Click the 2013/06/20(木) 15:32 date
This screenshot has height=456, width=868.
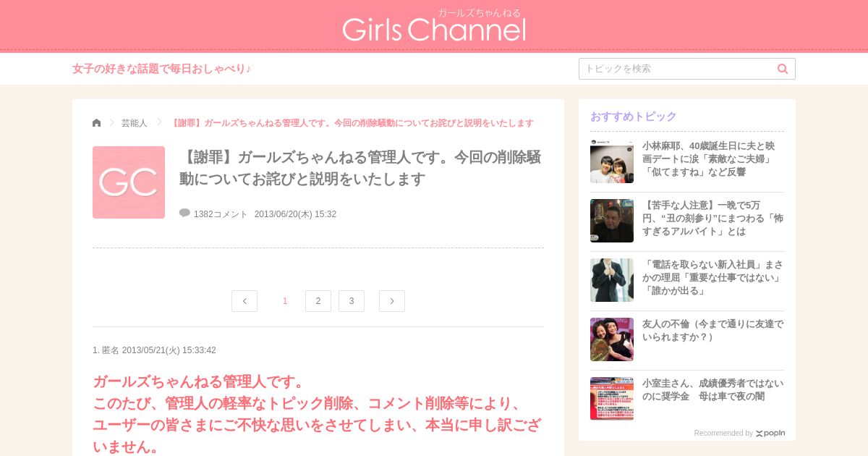(x=295, y=214)
